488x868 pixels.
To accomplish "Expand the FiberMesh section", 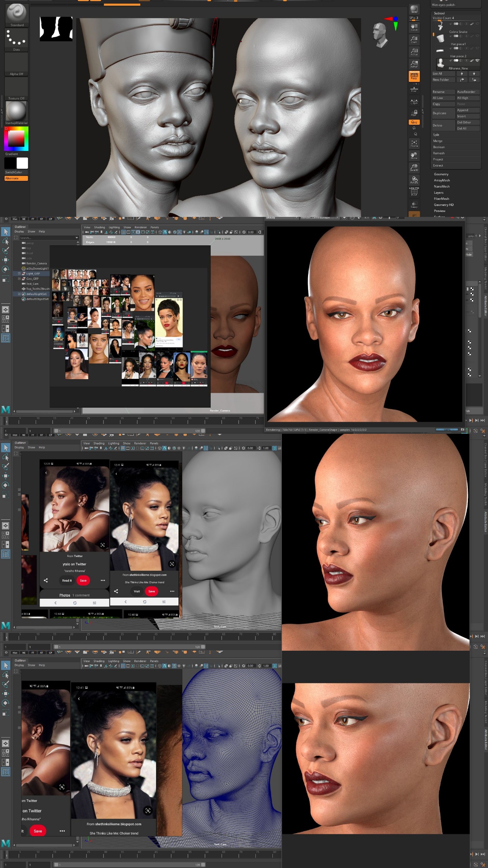I will 441,198.
